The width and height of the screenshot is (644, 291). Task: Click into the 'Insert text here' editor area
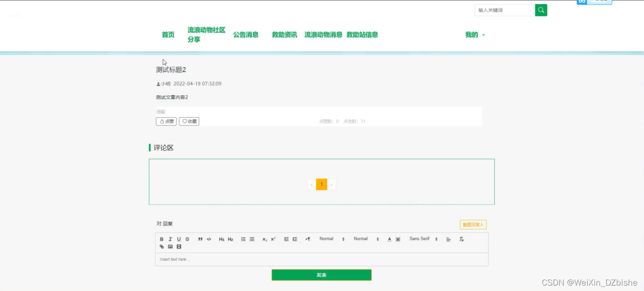point(321,259)
